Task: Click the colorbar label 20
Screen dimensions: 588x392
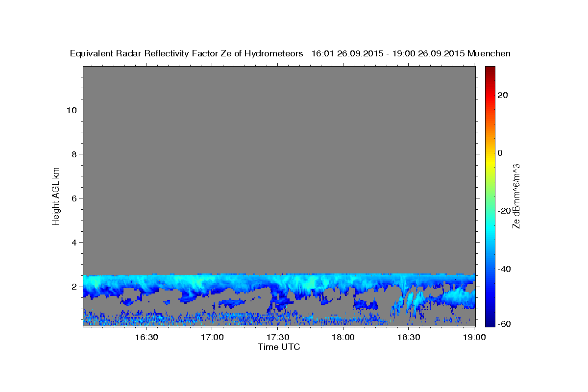Action: pyautogui.click(x=503, y=95)
